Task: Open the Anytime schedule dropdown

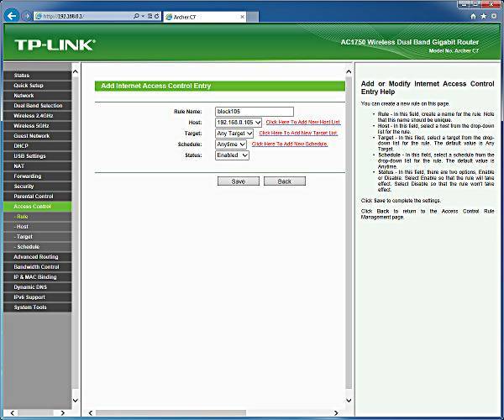Action: (231, 144)
